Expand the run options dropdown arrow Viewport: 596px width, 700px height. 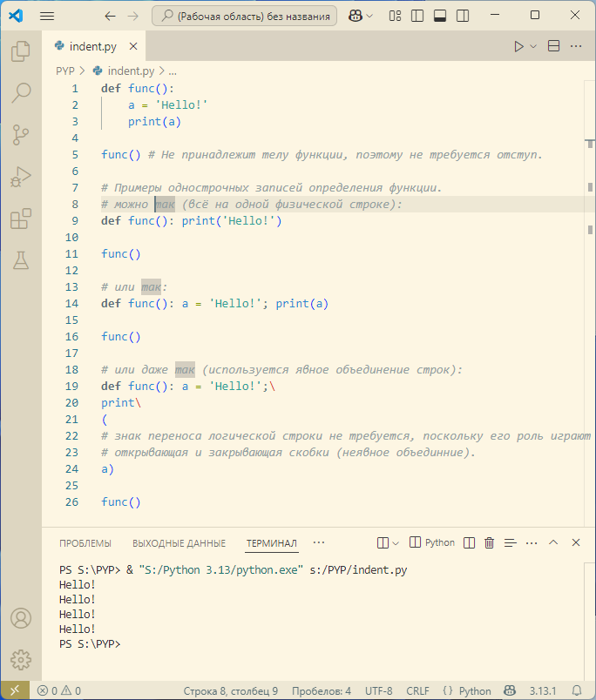(533, 46)
